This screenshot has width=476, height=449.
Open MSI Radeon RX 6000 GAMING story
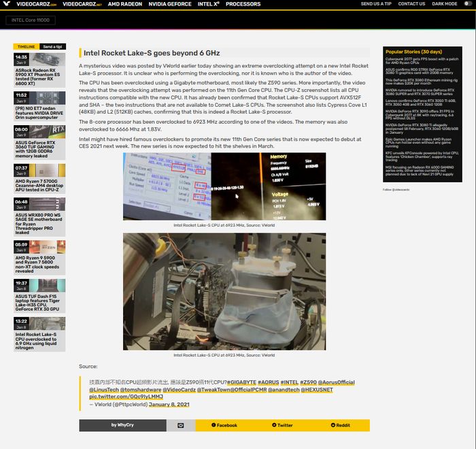(420, 171)
